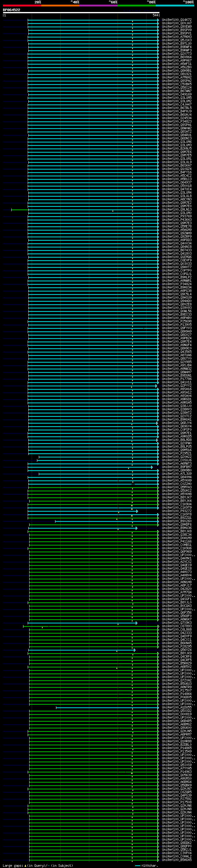197x868 pixels.
Task: Click the purple ~60% identity legend segment
Action: click(x=99, y=6)
